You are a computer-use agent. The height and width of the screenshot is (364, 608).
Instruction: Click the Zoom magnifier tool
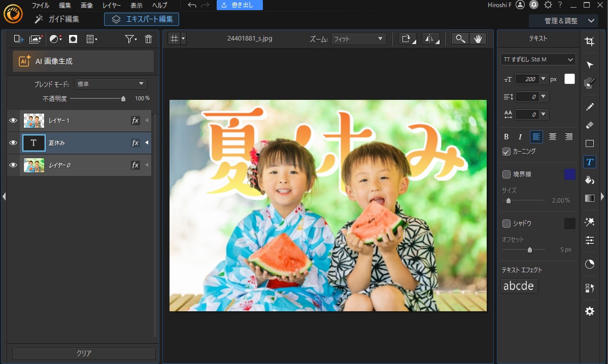coord(460,39)
